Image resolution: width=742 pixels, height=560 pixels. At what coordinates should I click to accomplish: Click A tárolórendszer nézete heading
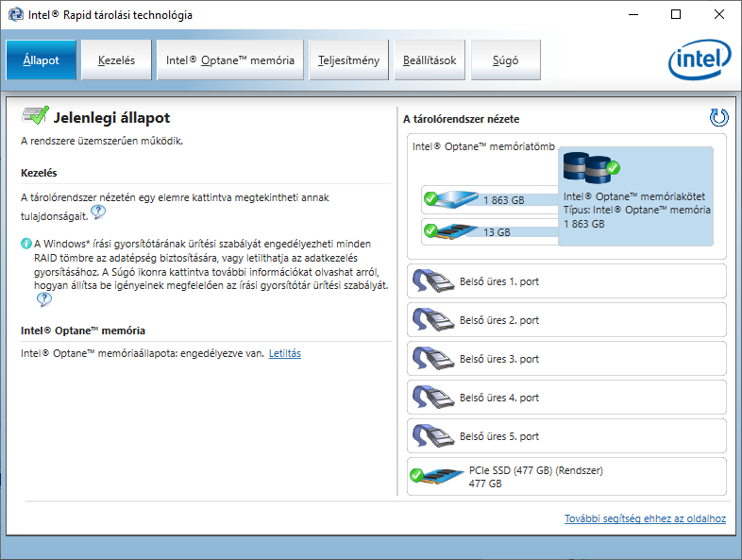462,119
